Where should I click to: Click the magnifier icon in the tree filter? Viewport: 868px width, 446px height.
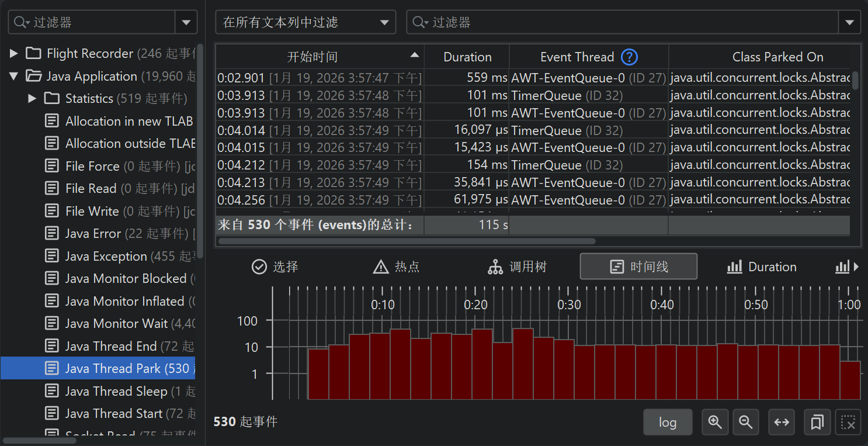22,22
